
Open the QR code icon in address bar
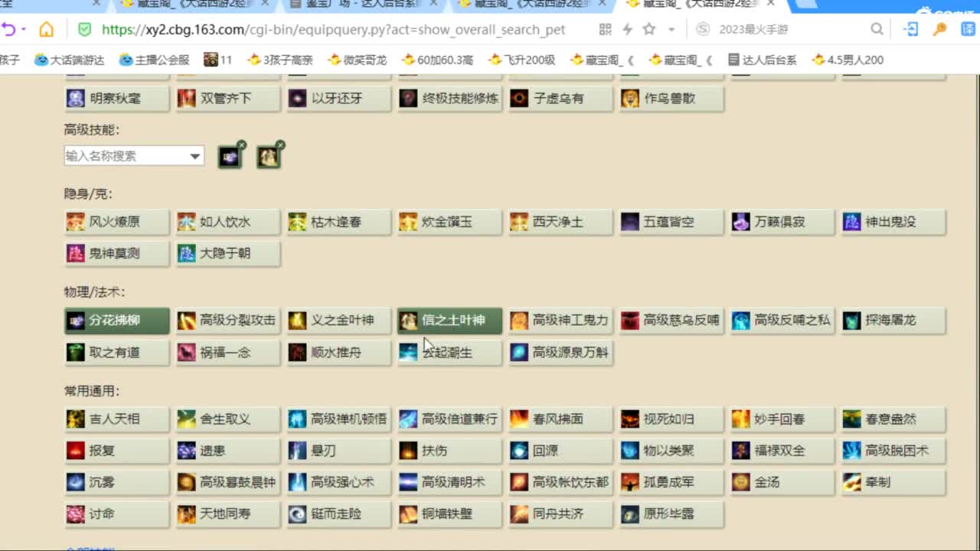(605, 30)
